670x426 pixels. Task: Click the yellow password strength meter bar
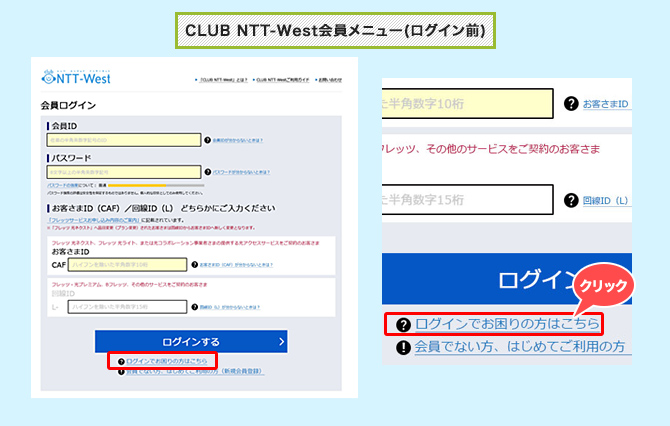pyautogui.click(x=137, y=185)
